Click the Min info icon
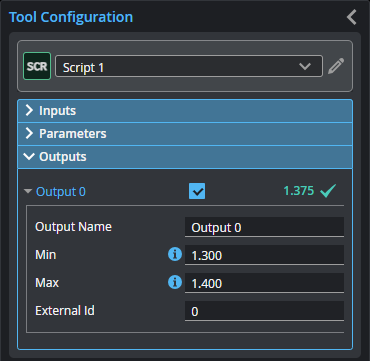The height and width of the screenshot is (361, 370). pos(175,255)
